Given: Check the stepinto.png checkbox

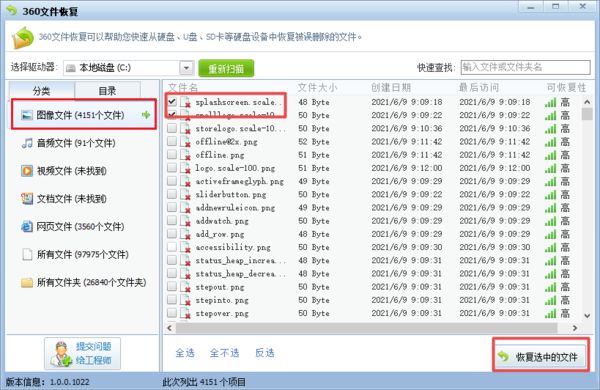Looking at the screenshot, I should coord(172,299).
